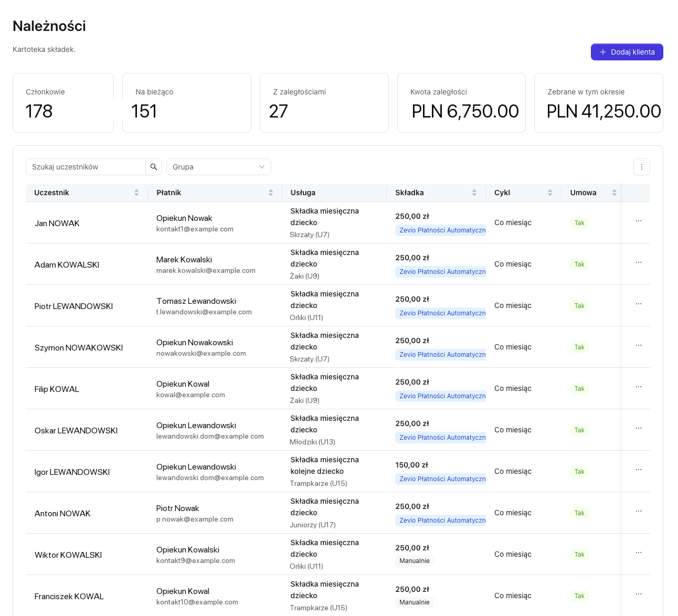Open row actions for Piotr LEWANDOWSKI
This screenshot has height=616, width=678.
[639, 304]
